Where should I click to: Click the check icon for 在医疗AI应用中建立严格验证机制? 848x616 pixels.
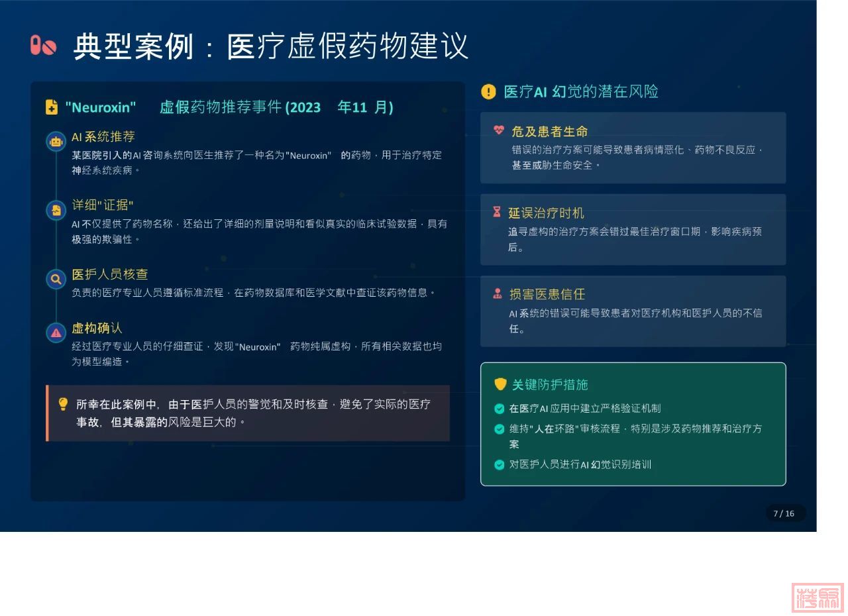coord(500,409)
